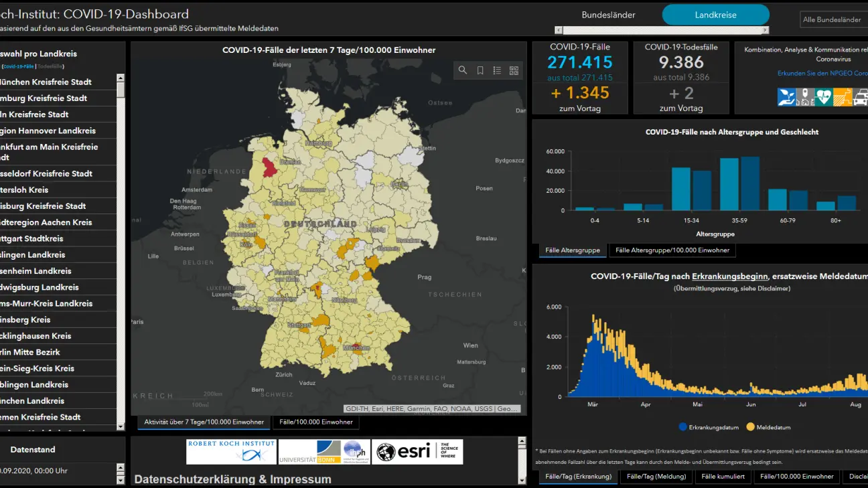The width and height of the screenshot is (868, 488).
Task: Click the Datenstand scroll-down arrow
Action: click(121, 480)
